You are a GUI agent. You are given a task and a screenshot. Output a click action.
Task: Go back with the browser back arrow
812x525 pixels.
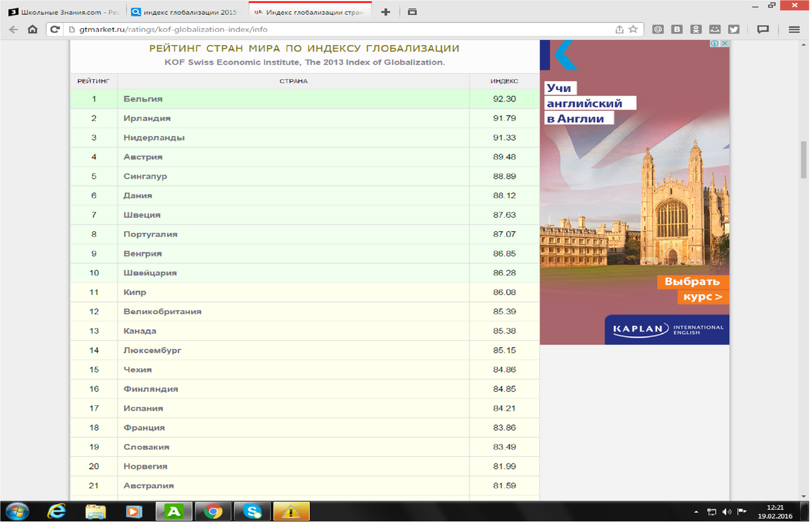pyautogui.click(x=14, y=29)
